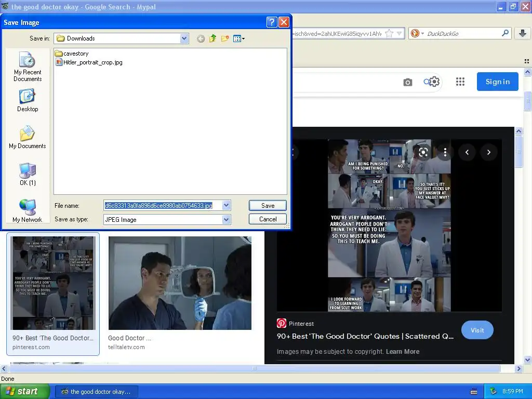Create New Folder icon in Save dialog
Image resolution: width=532 pixels, height=399 pixels.
coord(224,38)
